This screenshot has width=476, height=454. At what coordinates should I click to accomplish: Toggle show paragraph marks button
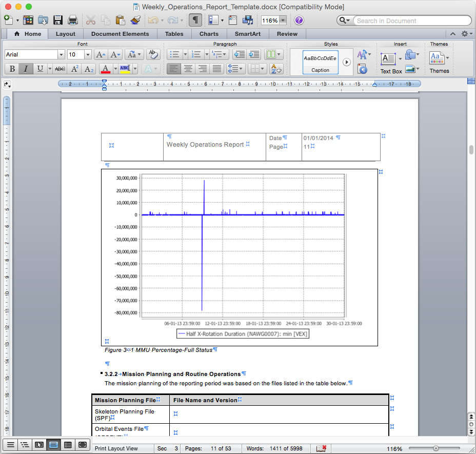[195, 21]
